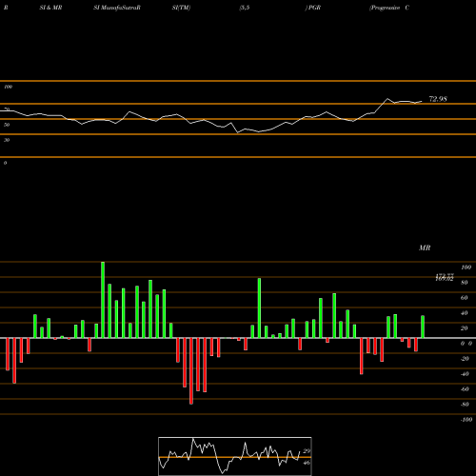Click the 50 level label on RSI axis
The image size is (476, 476).
coord(7,125)
